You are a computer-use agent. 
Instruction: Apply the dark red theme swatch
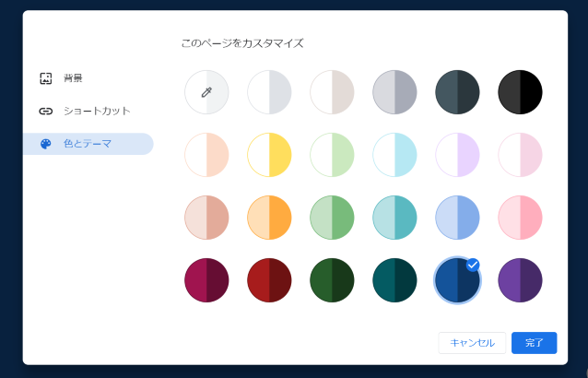[x=269, y=280]
